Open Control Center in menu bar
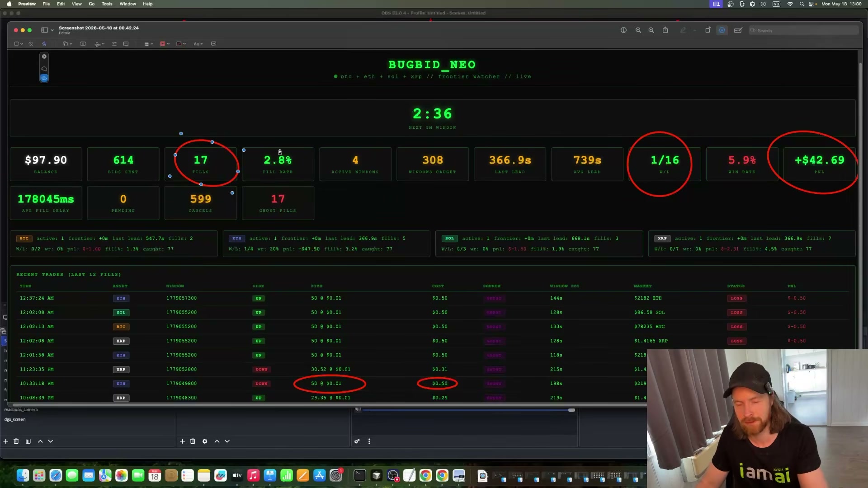 click(811, 4)
